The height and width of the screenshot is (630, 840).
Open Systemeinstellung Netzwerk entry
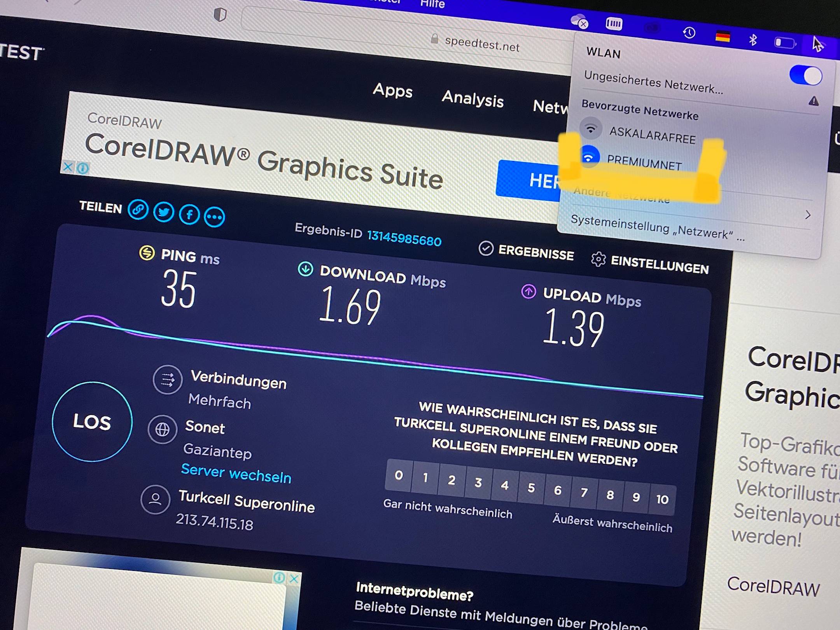click(x=657, y=229)
